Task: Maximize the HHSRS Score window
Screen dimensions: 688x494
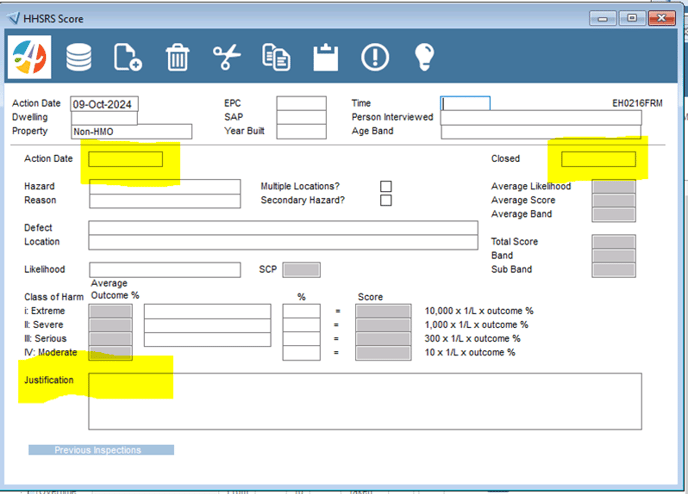Action: 632,19
